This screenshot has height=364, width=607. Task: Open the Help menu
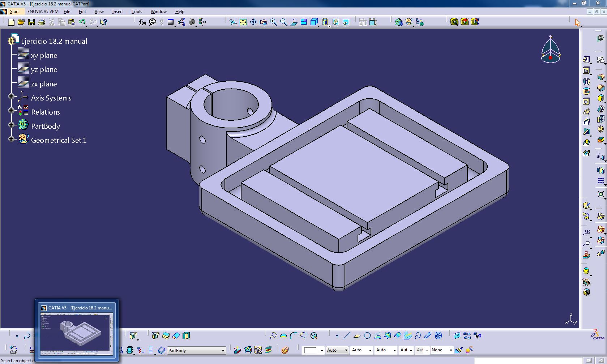click(x=180, y=12)
